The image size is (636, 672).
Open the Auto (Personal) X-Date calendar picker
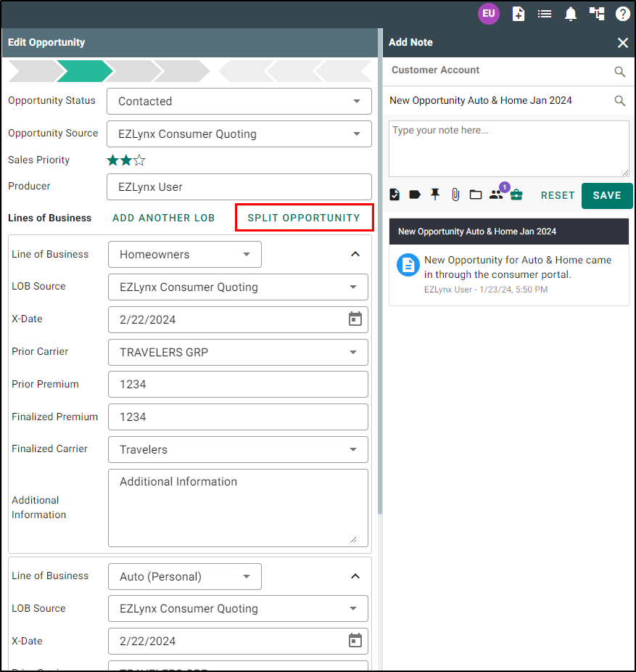(x=355, y=640)
